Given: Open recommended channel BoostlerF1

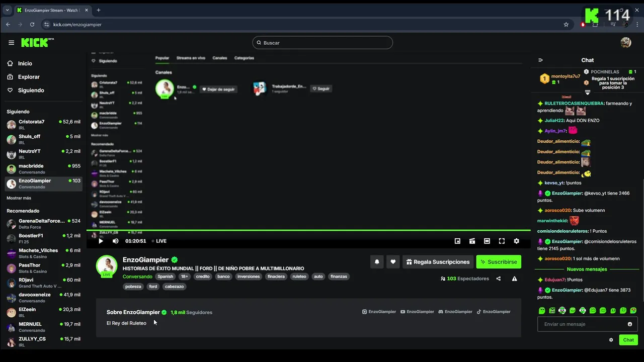Looking at the screenshot, I should coord(43,238).
